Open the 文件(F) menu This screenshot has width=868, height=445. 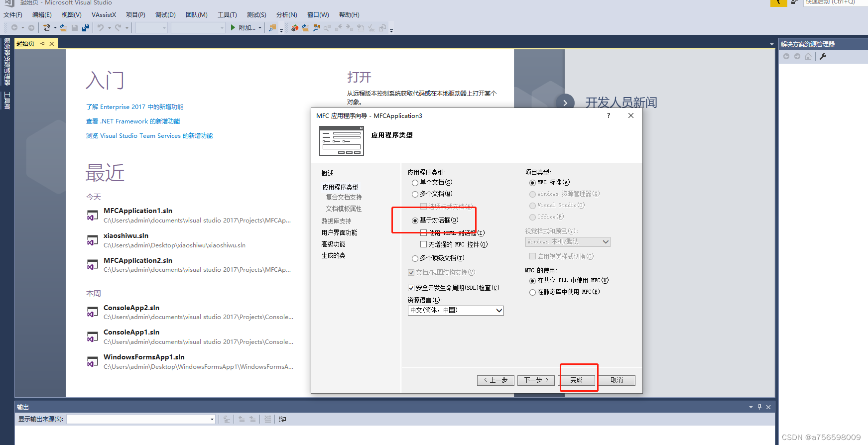pos(13,15)
